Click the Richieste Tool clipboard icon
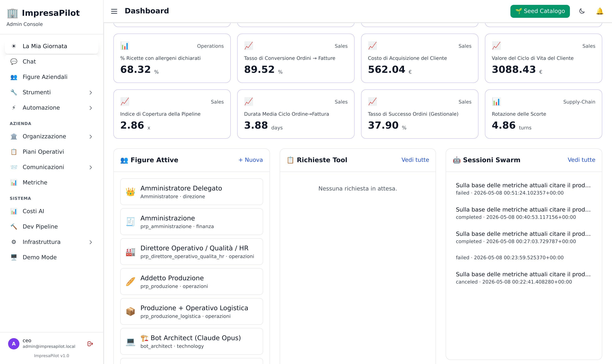Screen dimensions: 612x364 click(x=290, y=160)
